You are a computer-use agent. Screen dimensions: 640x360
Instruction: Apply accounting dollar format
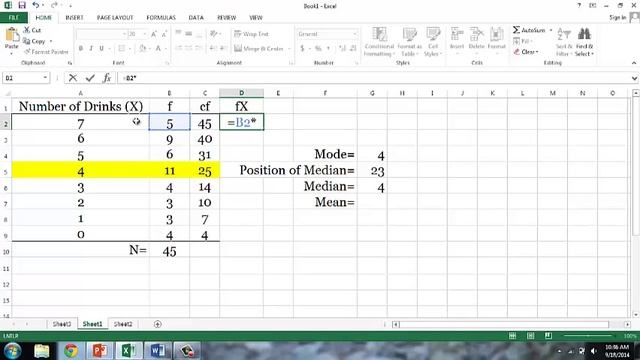point(302,49)
